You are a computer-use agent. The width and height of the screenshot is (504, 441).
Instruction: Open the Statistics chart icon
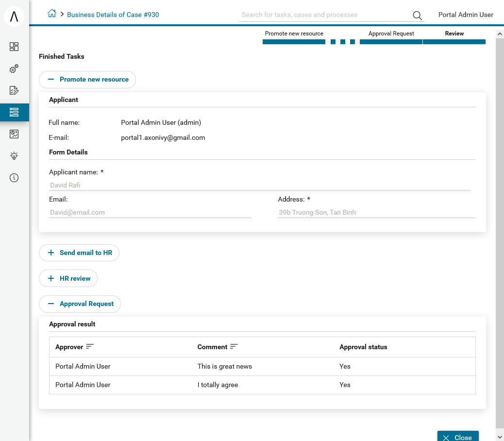coord(14,134)
